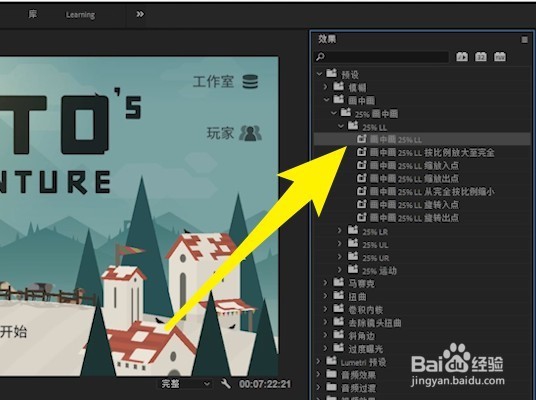The width and height of the screenshot is (536, 400).
Task: Switch to the Learning workspace tab
Action: 80,15
